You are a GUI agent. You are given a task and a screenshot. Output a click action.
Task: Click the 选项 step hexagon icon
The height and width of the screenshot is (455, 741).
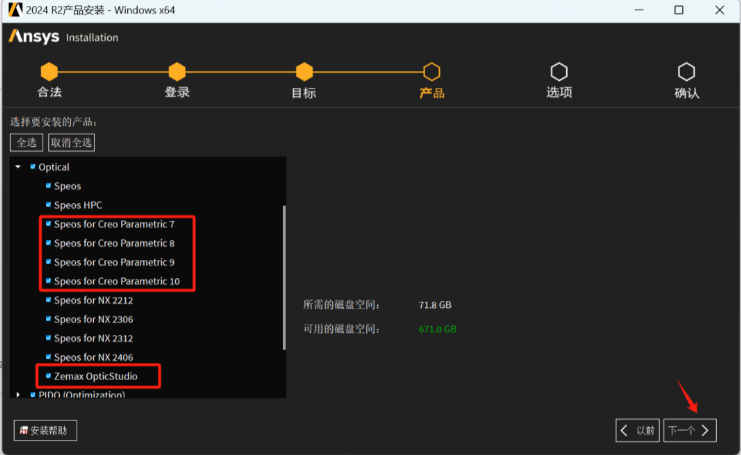point(559,72)
